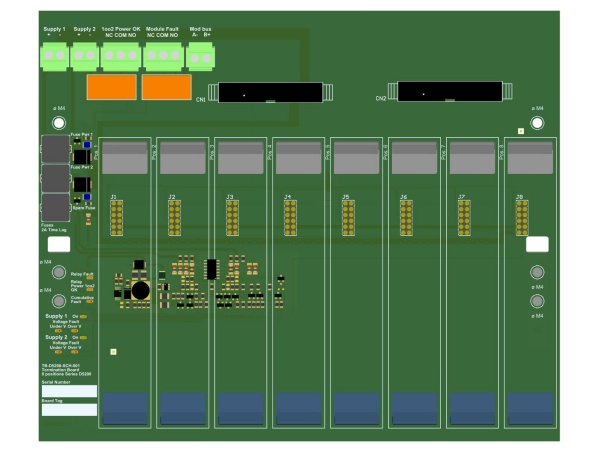
Task: Select the J4 pin header
Action: [x=290, y=217]
